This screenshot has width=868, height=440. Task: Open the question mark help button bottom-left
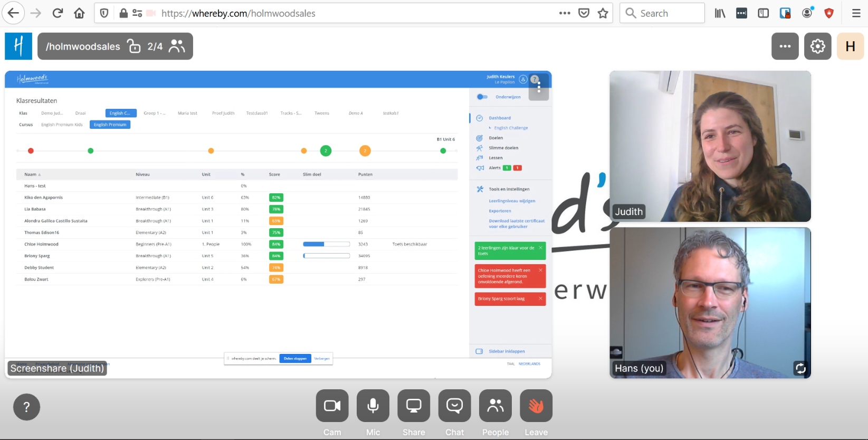coord(26,407)
